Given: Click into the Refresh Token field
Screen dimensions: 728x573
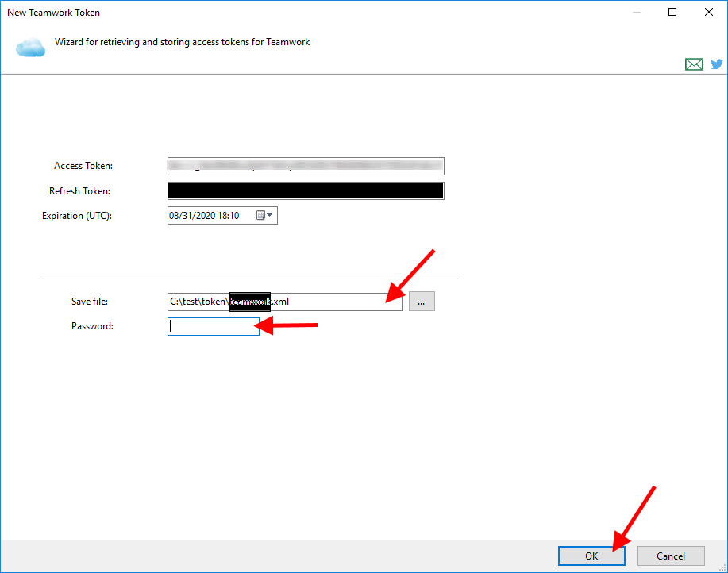Looking at the screenshot, I should (306, 190).
